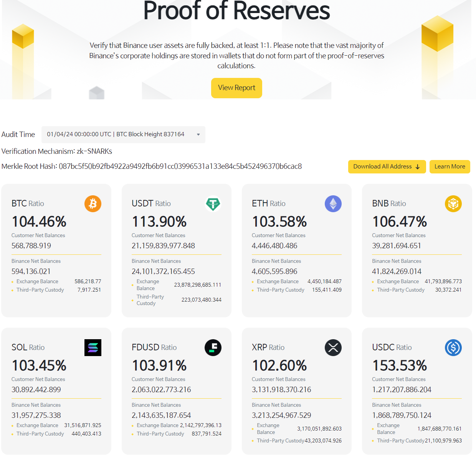Image resolution: width=476 pixels, height=457 pixels.
Task: Click the Proof of Reserves heading
Action: (x=236, y=10)
